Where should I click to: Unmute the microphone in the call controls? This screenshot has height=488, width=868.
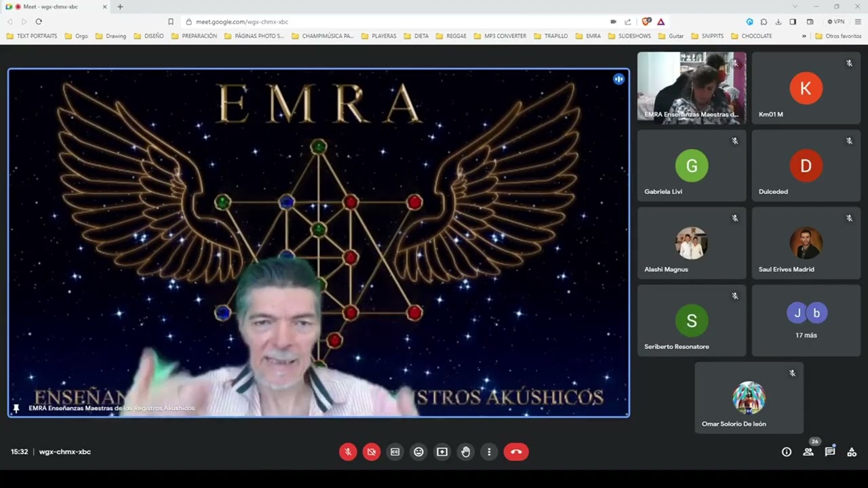tap(348, 452)
